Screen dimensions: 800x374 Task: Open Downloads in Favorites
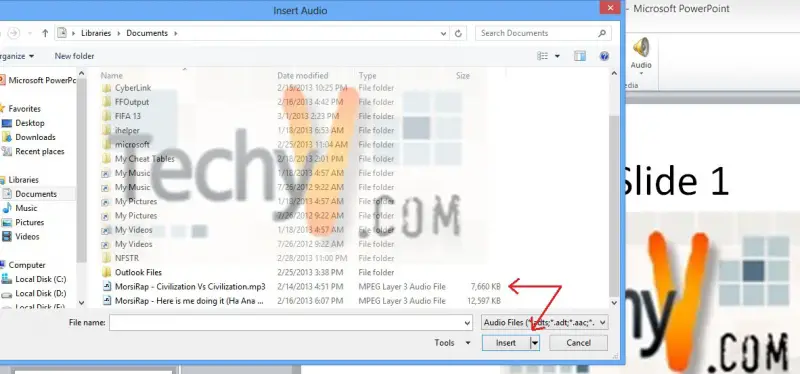click(x=35, y=137)
